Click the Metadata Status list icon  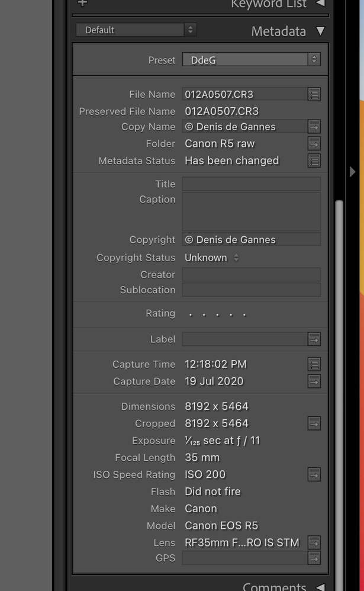click(314, 160)
